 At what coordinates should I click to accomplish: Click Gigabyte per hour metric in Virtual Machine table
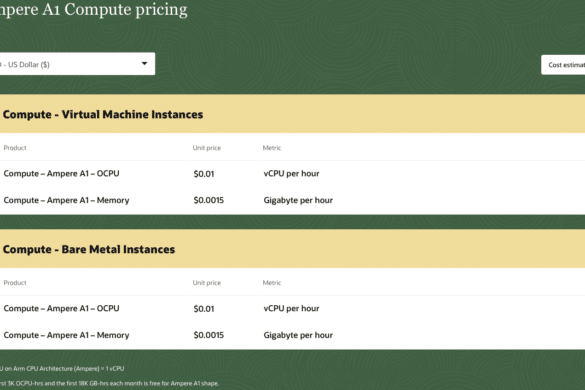[298, 200]
